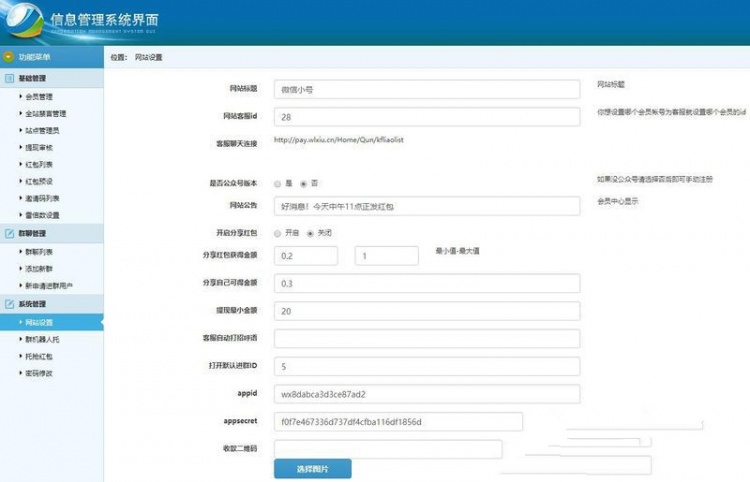
Task: Open 会员管理 in sidebar
Action: 39,97
